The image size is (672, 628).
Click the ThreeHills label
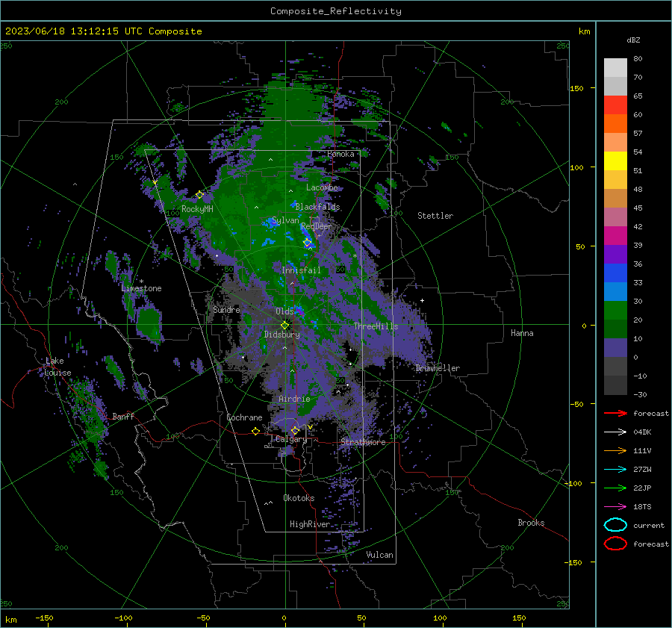click(x=376, y=326)
